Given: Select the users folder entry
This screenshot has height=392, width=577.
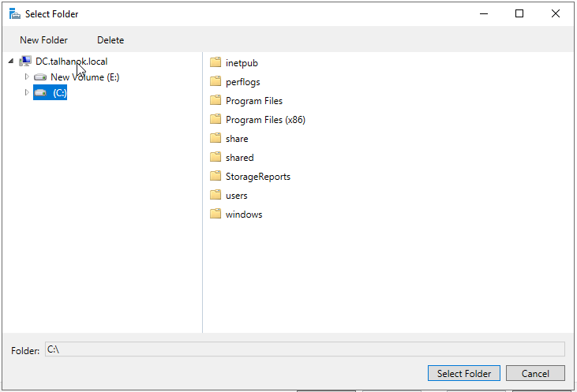Looking at the screenshot, I should click(229, 196).
